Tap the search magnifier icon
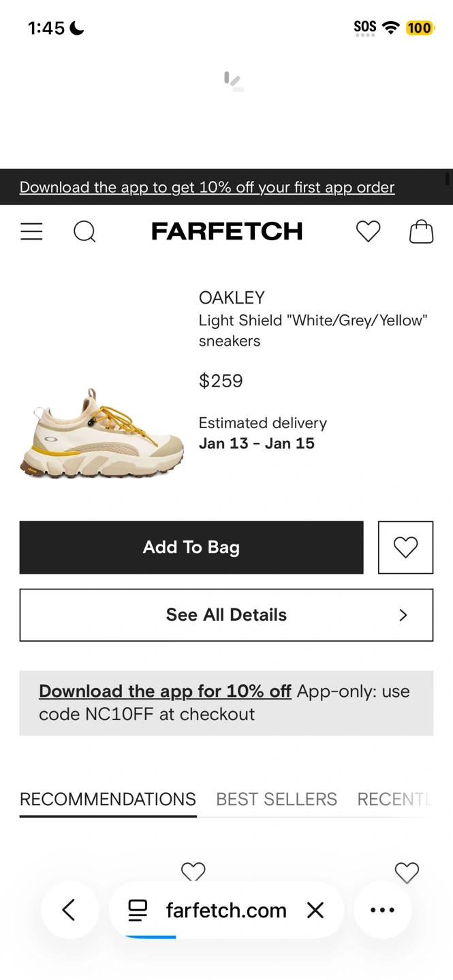This screenshot has width=453, height=980. [x=84, y=231]
